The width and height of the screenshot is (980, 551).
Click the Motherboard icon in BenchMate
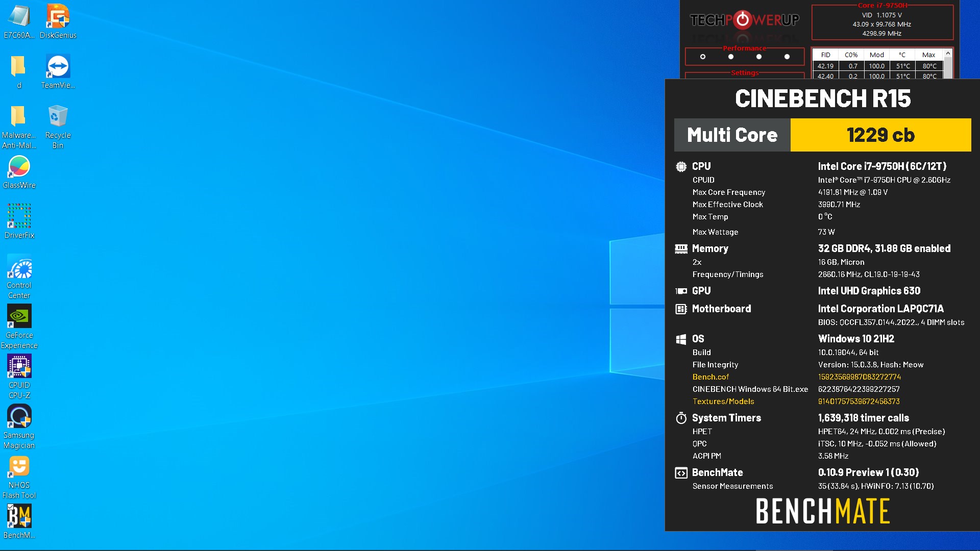[681, 309]
